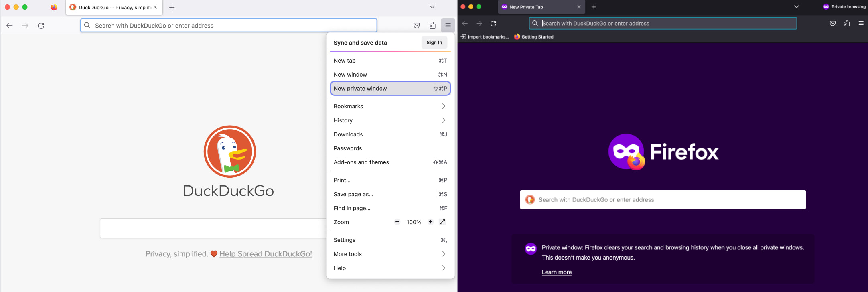Click Private browsing indicator
Viewport: 868px width, 292px height.
point(844,7)
